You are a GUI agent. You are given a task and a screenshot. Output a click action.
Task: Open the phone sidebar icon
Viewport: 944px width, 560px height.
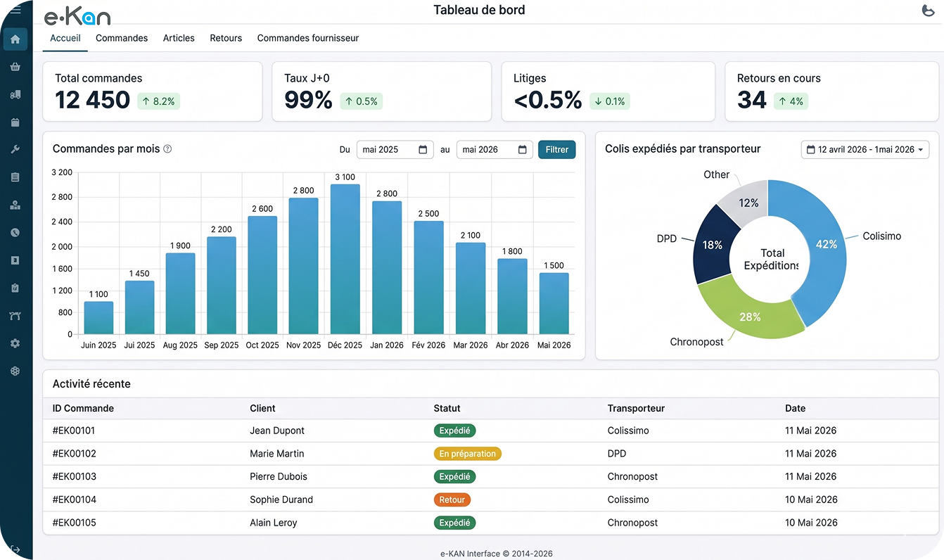(x=15, y=233)
